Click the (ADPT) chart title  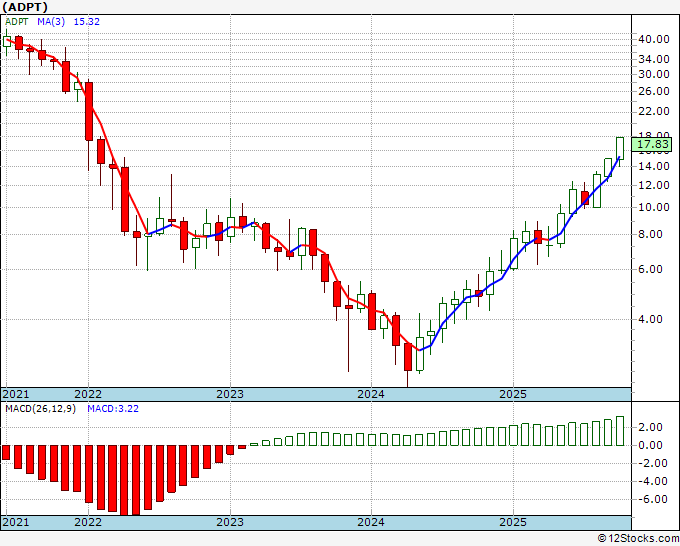coord(25,7)
